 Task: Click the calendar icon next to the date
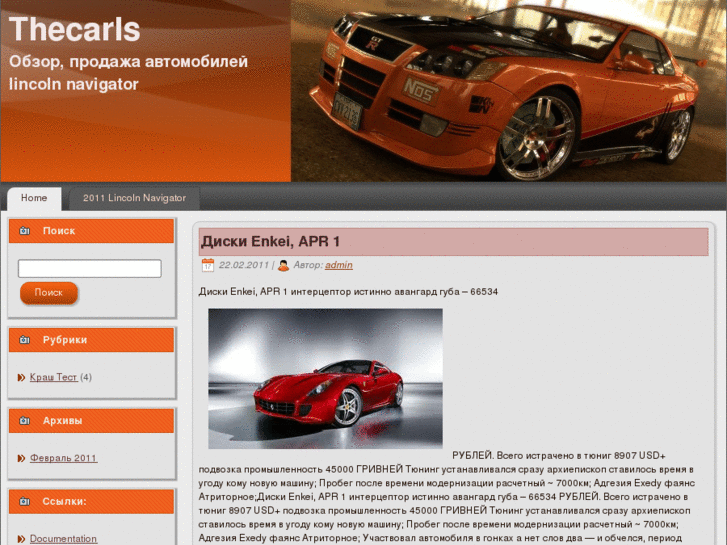point(208,265)
